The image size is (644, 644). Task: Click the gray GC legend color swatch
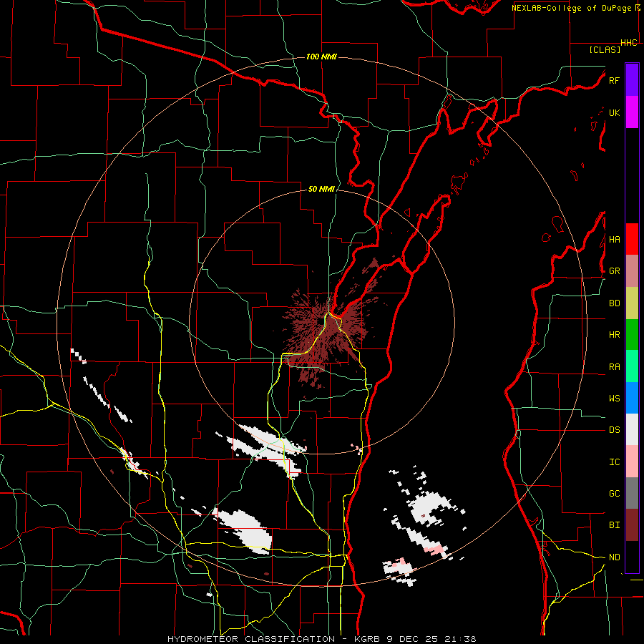point(632,493)
